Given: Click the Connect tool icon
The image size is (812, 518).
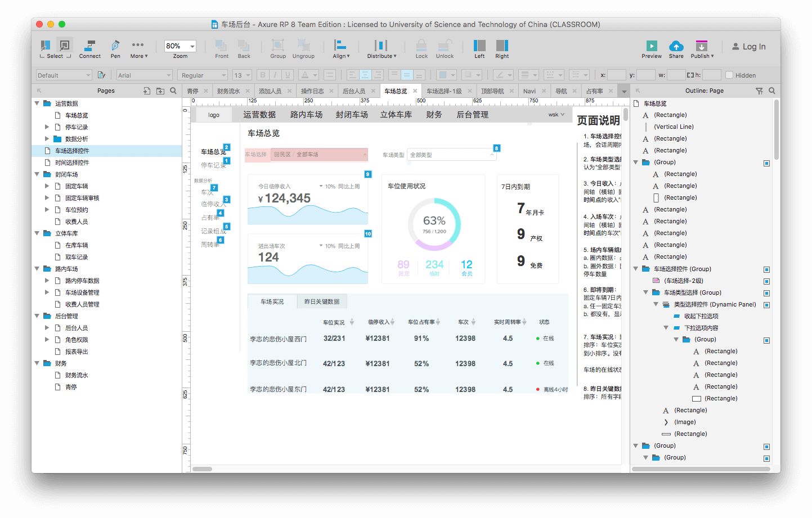Looking at the screenshot, I should click(x=89, y=46).
